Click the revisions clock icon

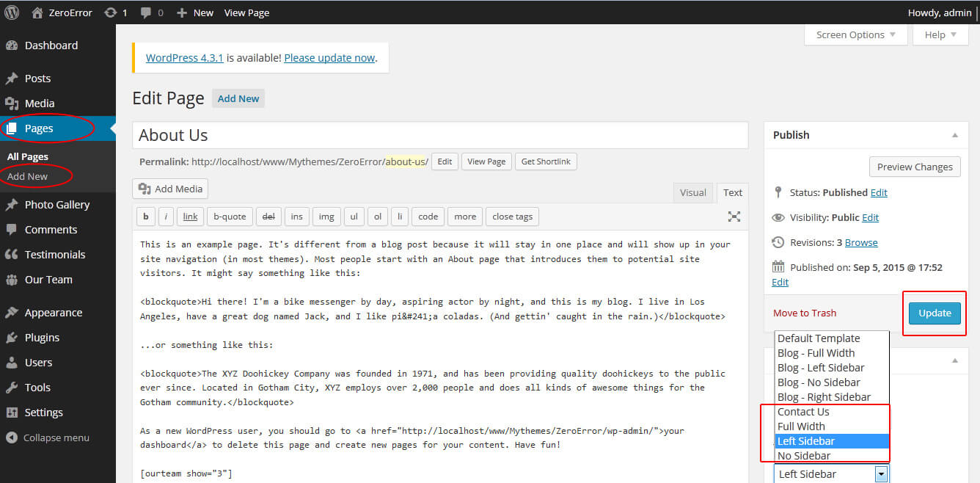[x=778, y=242]
